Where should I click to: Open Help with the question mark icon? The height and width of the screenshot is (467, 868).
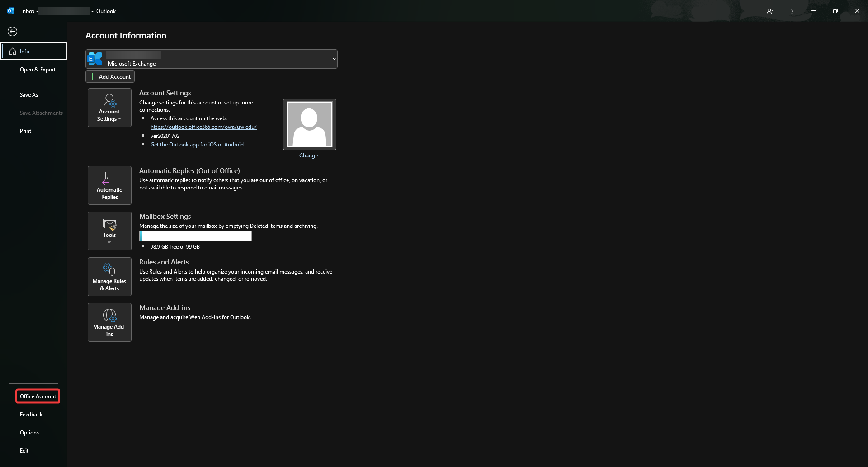pyautogui.click(x=792, y=11)
